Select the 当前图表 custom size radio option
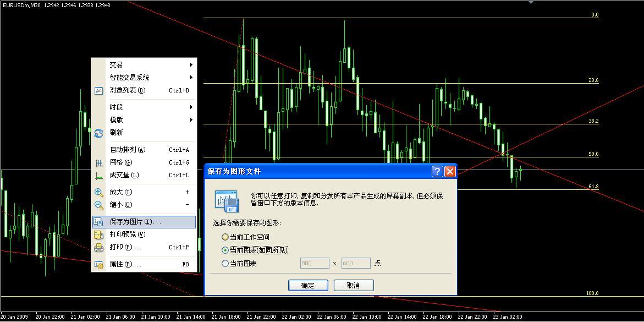 pos(225,264)
